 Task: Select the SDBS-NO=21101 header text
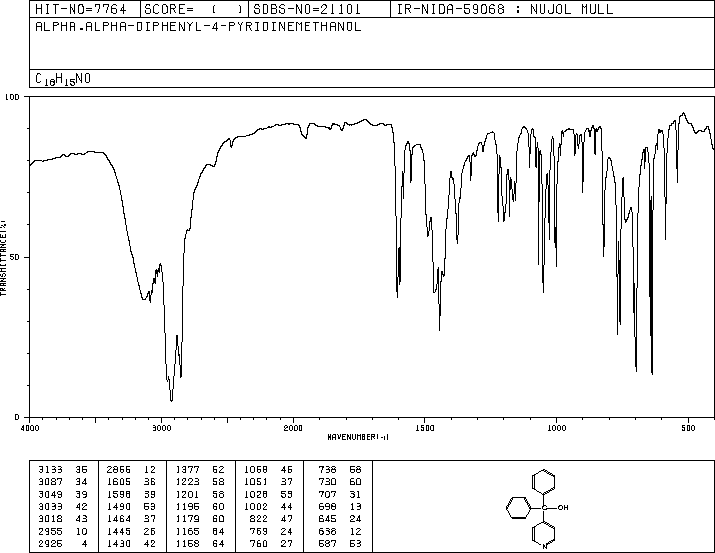[307, 9]
